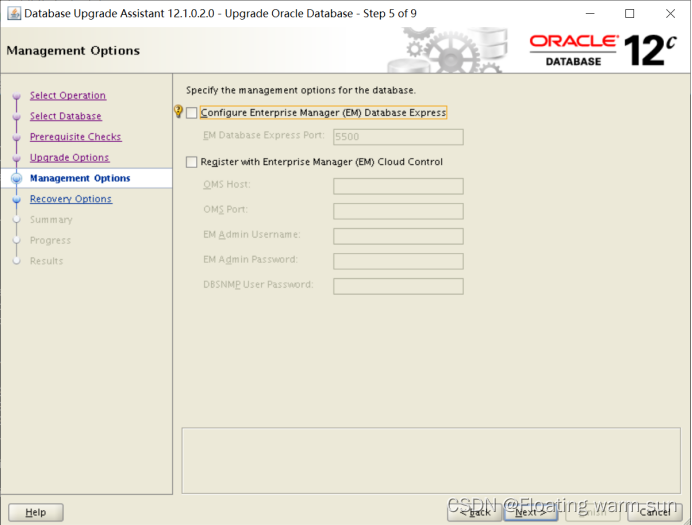Viewport: 692px width, 525px height.
Task: Click the 'EM Admin Username:' label
Action: click(x=252, y=234)
